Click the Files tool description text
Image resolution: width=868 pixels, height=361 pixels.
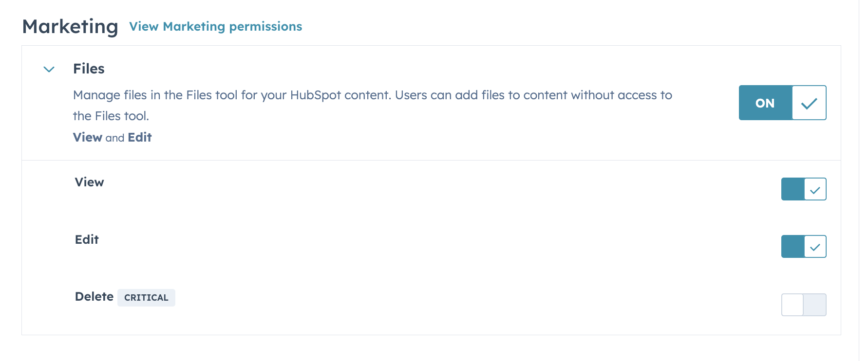click(372, 95)
